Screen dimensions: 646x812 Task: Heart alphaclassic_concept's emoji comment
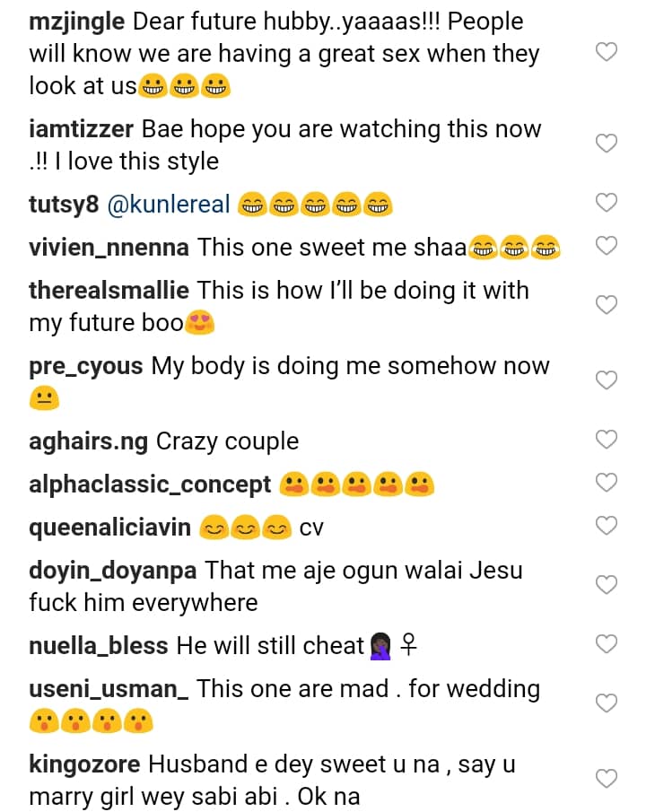607,483
